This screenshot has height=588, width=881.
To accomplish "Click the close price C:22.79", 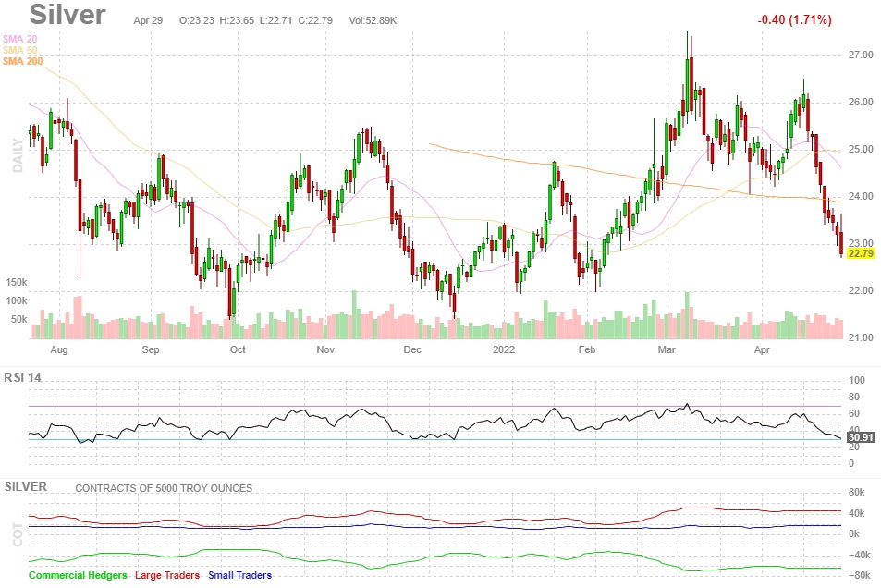I will click(x=315, y=20).
